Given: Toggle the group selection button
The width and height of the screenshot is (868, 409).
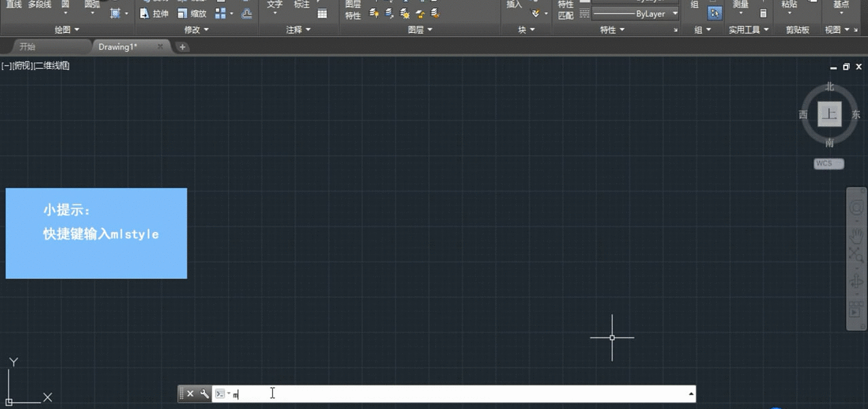Looking at the screenshot, I should (714, 13).
